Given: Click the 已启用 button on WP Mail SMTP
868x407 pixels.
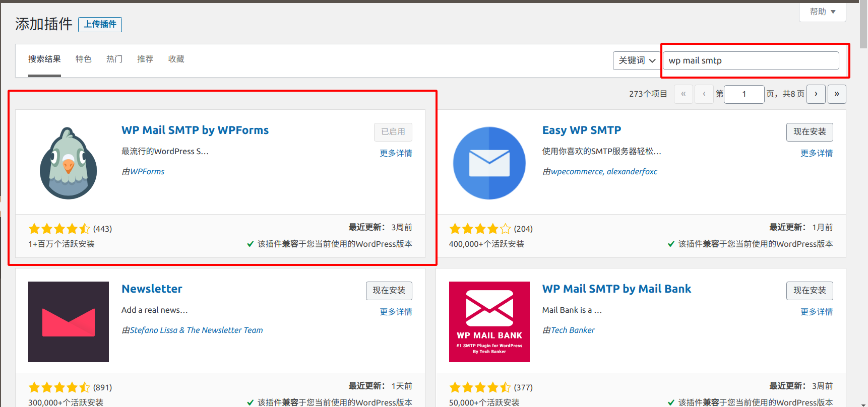Looking at the screenshot, I should pyautogui.click(x=393, y=132).
